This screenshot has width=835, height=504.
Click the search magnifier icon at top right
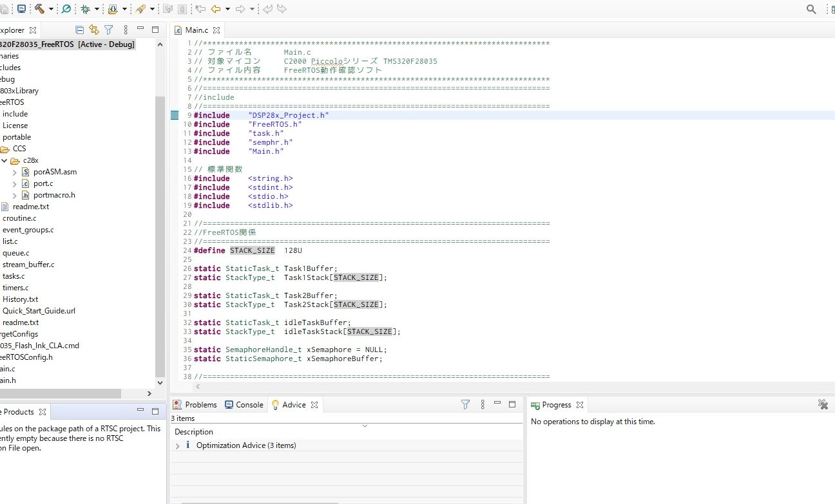pos(812,9)
